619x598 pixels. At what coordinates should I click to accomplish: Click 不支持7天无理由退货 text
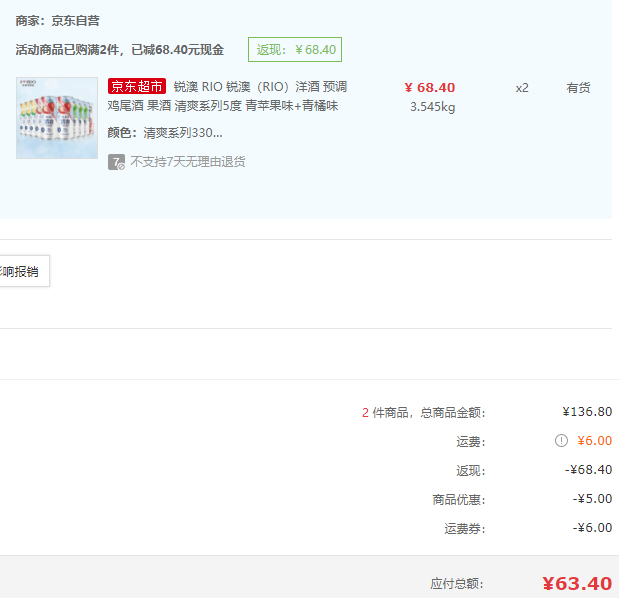(x=188, y=161)
